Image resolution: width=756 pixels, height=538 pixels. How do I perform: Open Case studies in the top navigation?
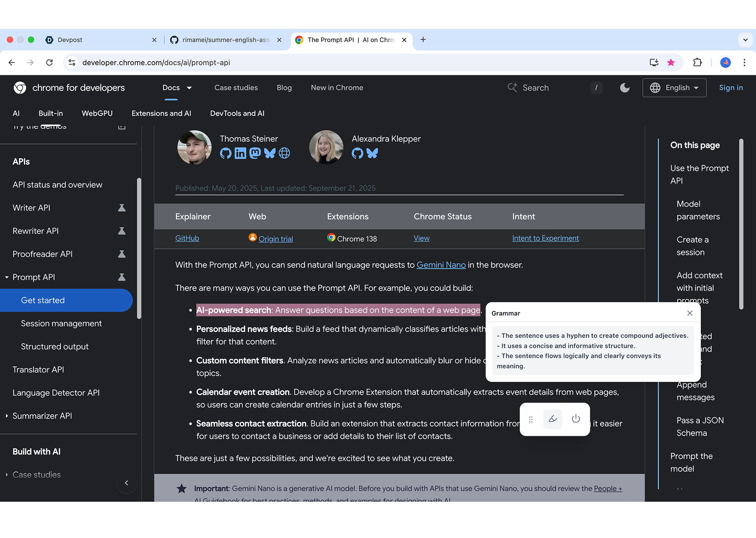(x=236, y=88)
